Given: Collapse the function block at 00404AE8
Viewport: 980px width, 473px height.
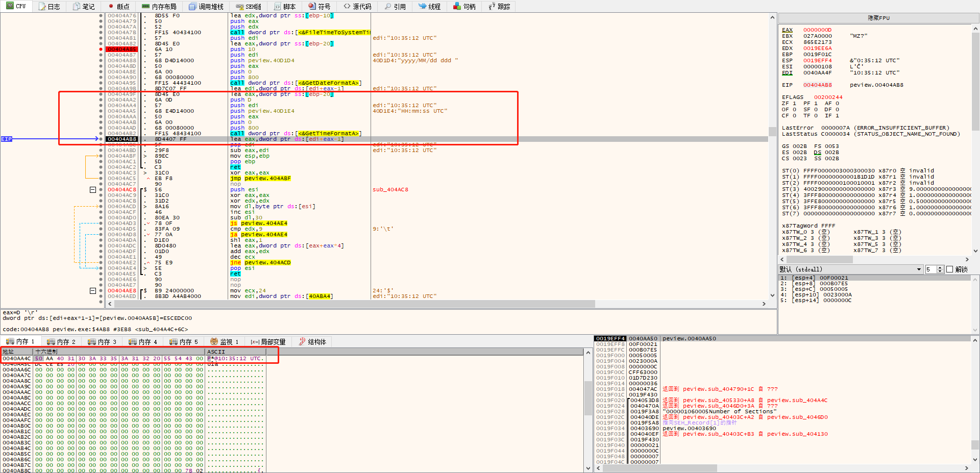Looking at the screenshot, I should (x=93, y=290).
